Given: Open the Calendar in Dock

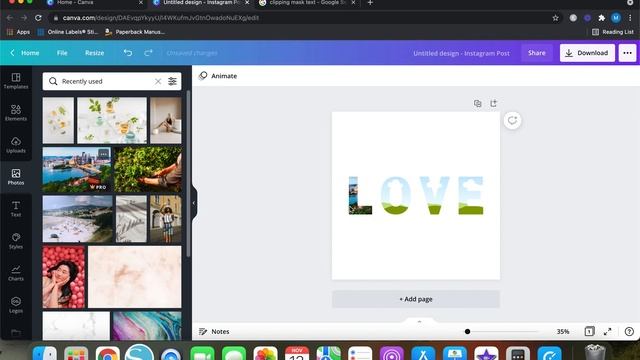Looking at the screenshot, I should pyautogui.click(x=297, y=353).
